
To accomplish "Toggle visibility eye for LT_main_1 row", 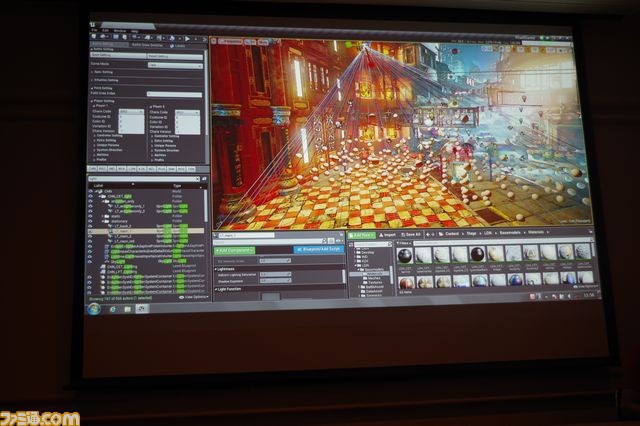I will tap(91, 231).
